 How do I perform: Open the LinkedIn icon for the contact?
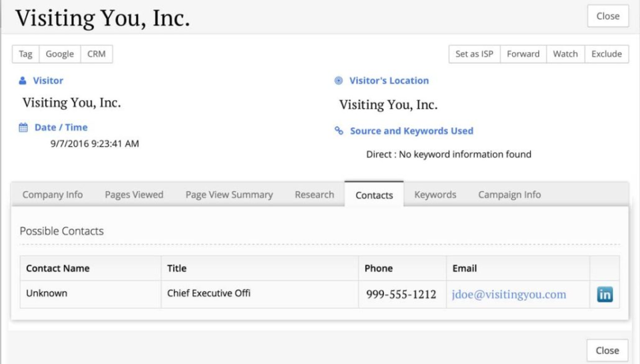[x=605, y=295]
